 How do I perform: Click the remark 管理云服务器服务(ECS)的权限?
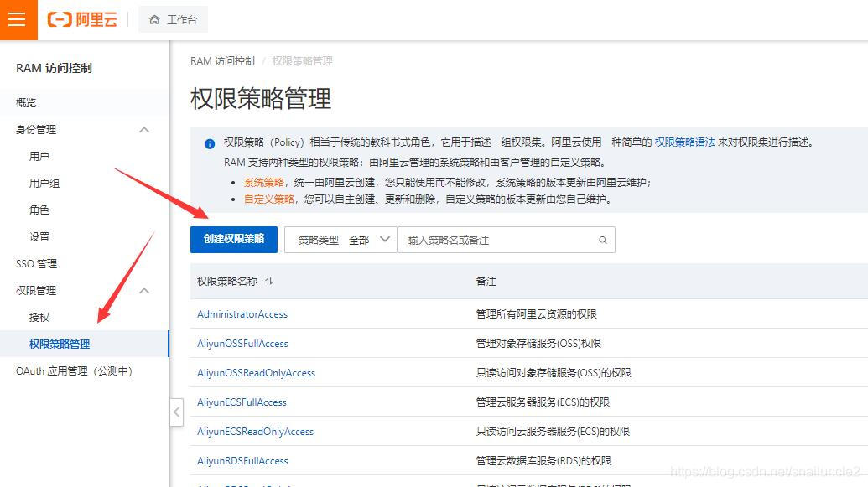click(543, 402)
